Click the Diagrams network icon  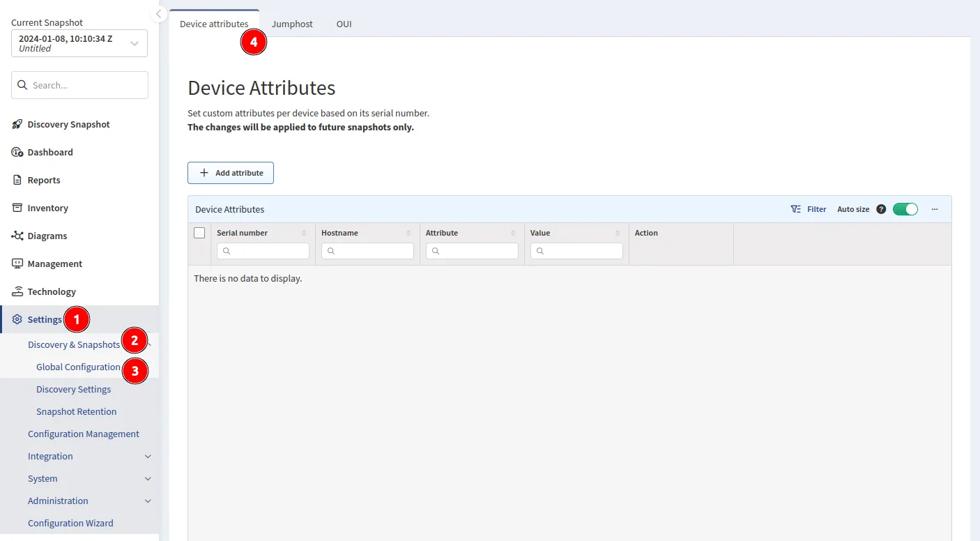(17, 236)
